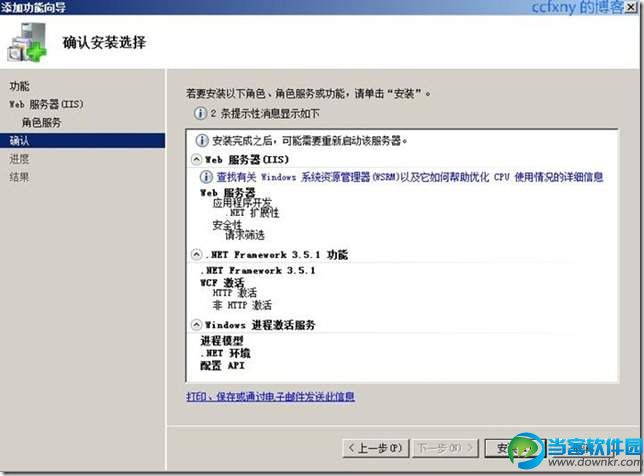Click 确认安装选择 page heading
This screenshot has height=476, width=644.
(104, 42)
